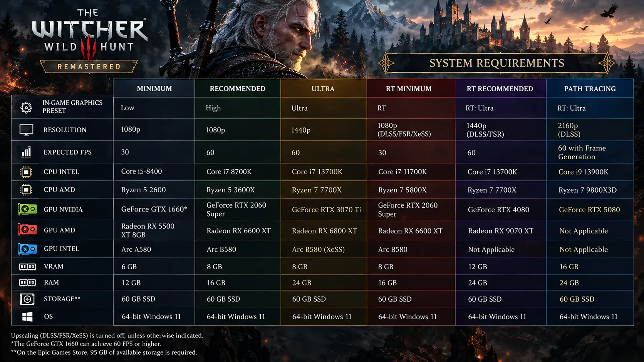The width and height of the screenshot is (644, 362).
Task: Select the Recommended column header
Action: [x=238, y=88]
